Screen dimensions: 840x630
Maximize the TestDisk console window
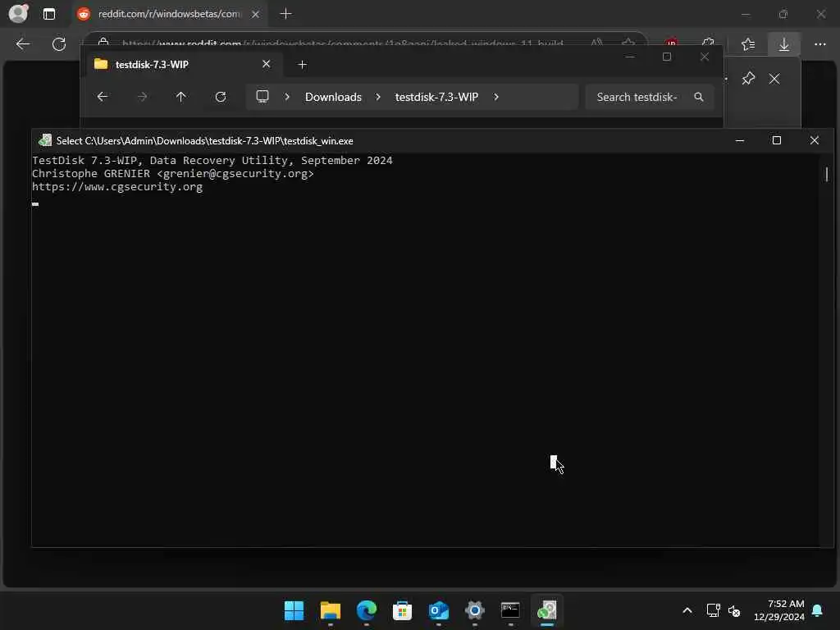coord(776,140)
